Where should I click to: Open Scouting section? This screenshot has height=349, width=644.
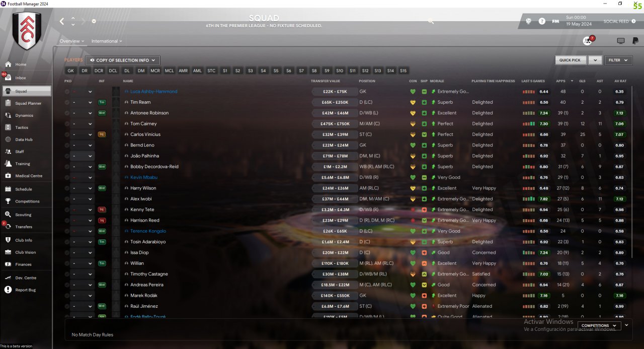pos(26,215)
